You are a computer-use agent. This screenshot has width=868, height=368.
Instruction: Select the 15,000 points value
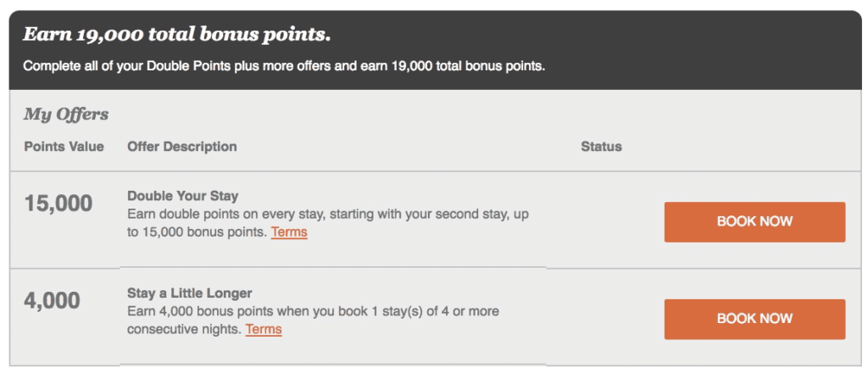click(x=58, y=204)
